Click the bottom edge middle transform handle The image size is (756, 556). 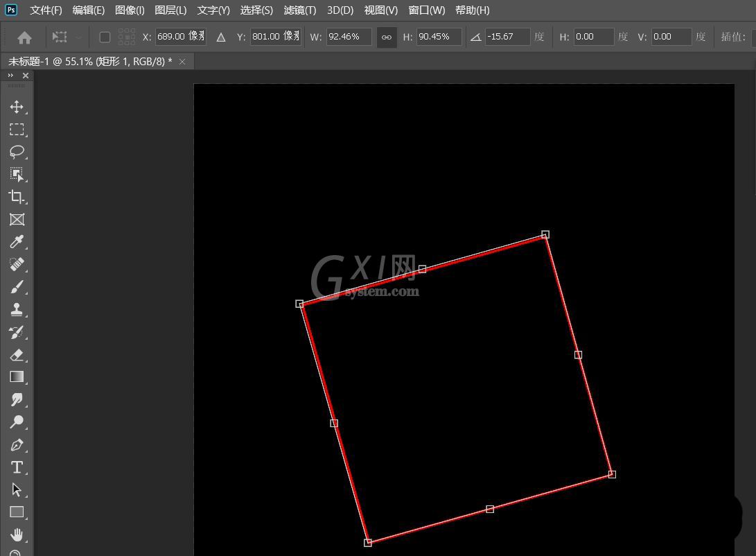pyautogui.click(x=490, y=510)
